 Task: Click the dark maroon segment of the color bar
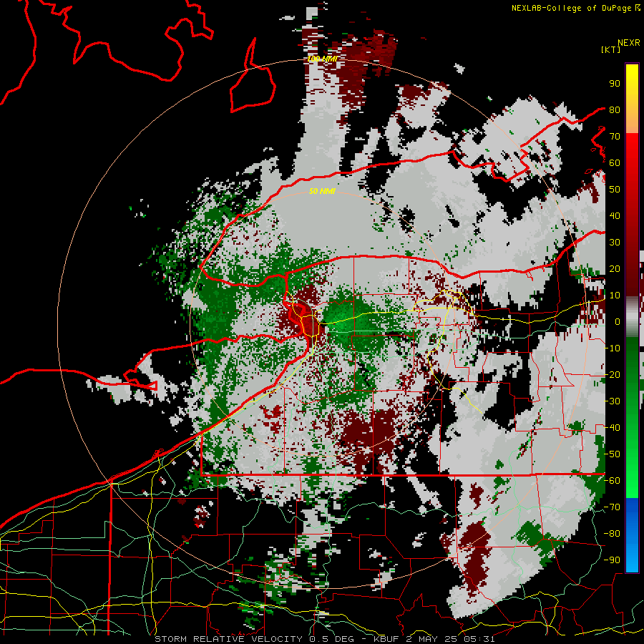[x=632, y=271]
